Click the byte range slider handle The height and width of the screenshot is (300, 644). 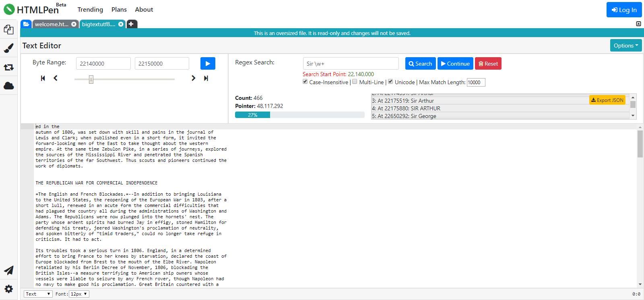click(91, 79)
